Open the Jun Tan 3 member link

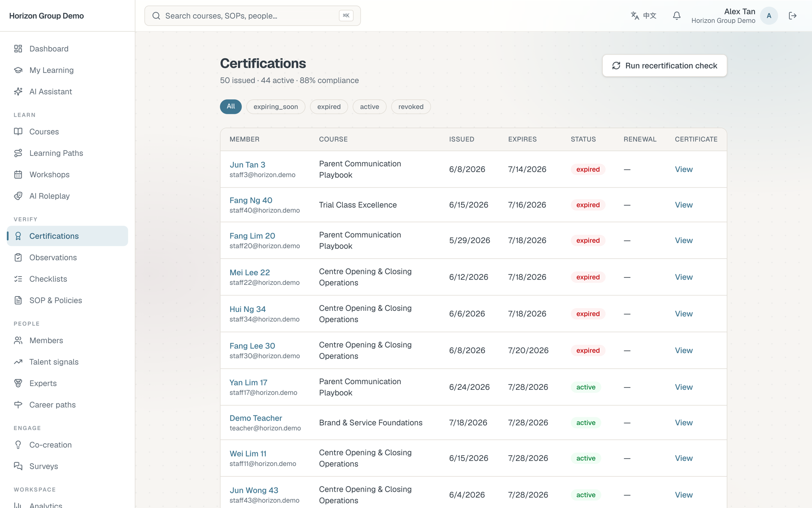pyautogui.click(x=247, y=164)
